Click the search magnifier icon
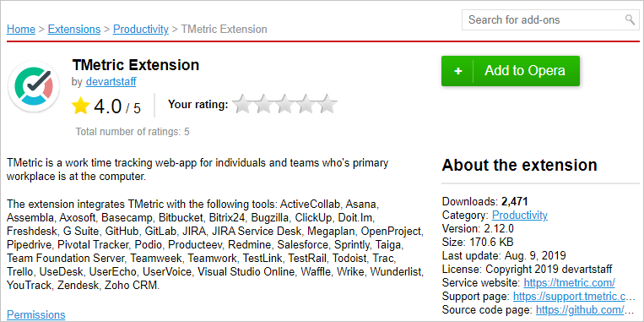The image size is (644, 322). point(630,19)
